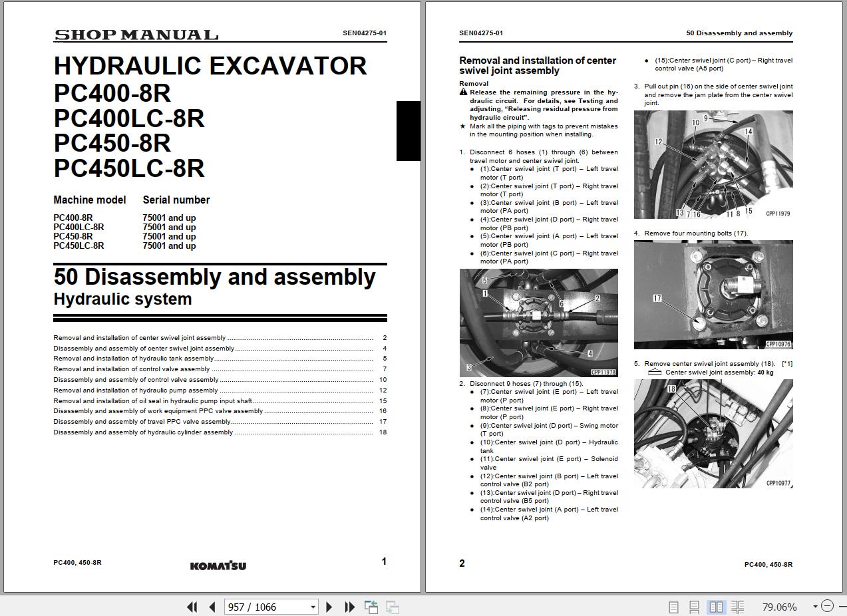Screen dimensions: 847x616
Task: Click the 'Removal' subheading on page 2
Action: pos(474,84)
